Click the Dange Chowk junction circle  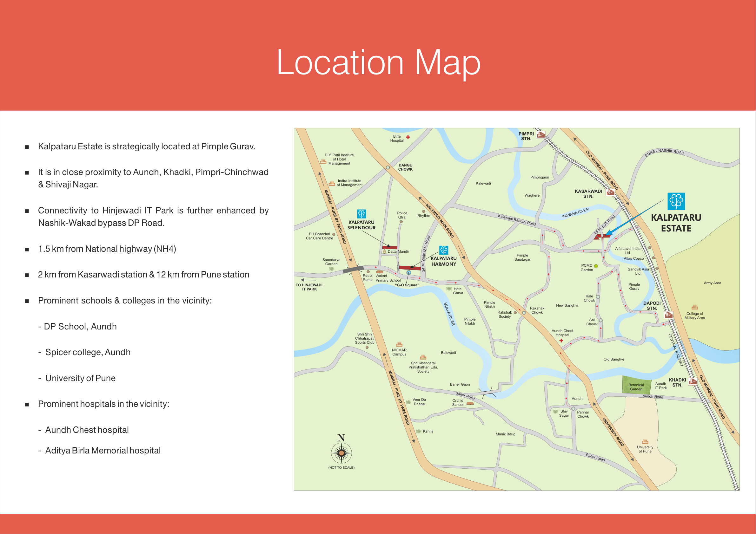click(388, 167)
